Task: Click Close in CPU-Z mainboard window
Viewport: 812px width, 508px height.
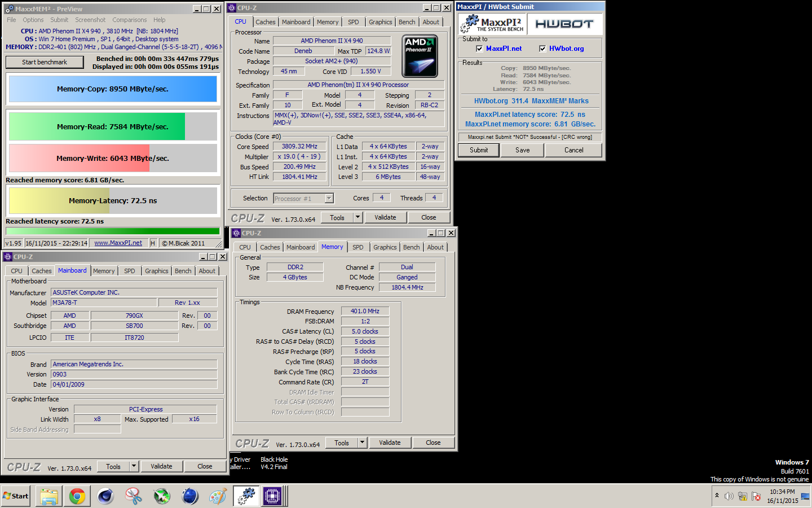Action: 205,466
